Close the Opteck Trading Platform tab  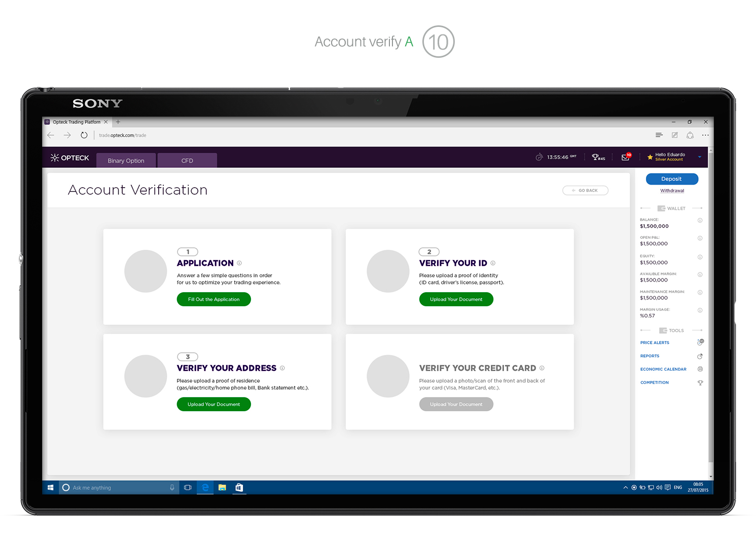pyautogui.click(x=106, y=122)
